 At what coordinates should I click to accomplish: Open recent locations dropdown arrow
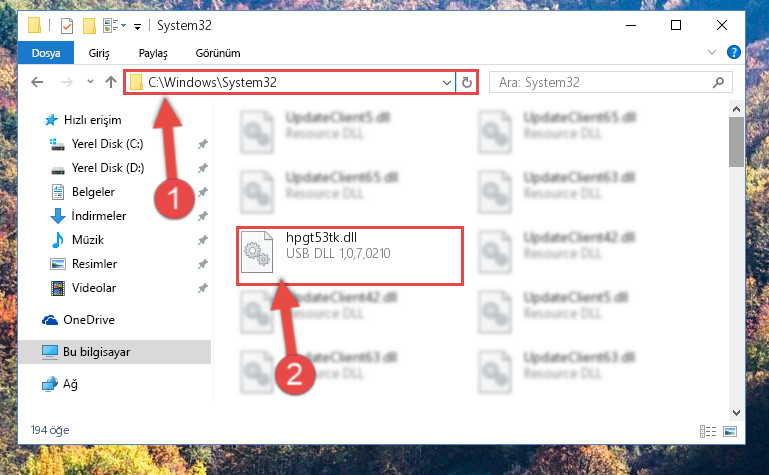pos(90,82)
